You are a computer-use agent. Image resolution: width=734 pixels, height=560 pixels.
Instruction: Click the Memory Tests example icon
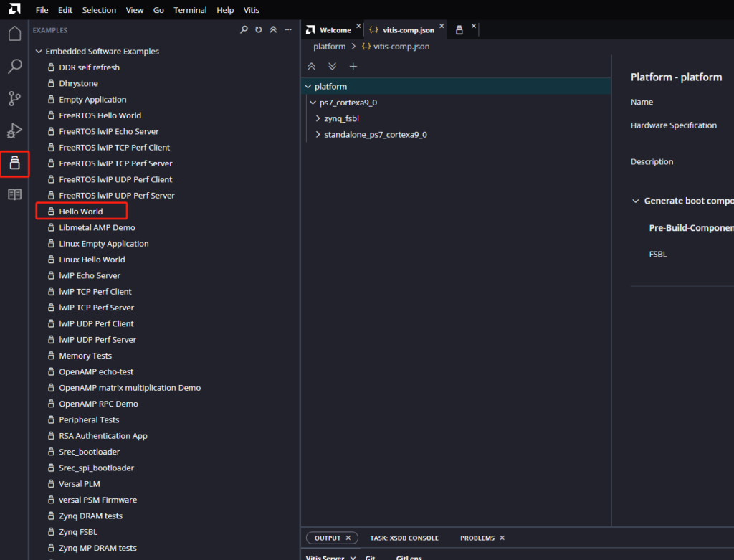[x=51, y=356]
